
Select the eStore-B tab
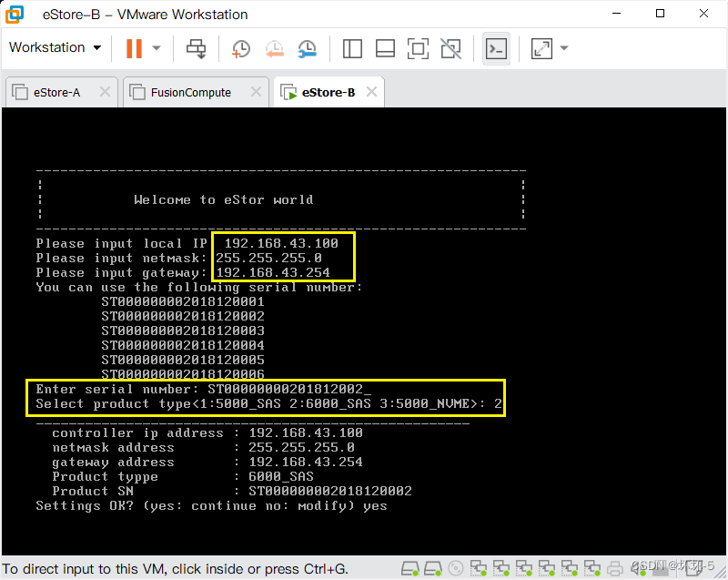pos(329,92)
